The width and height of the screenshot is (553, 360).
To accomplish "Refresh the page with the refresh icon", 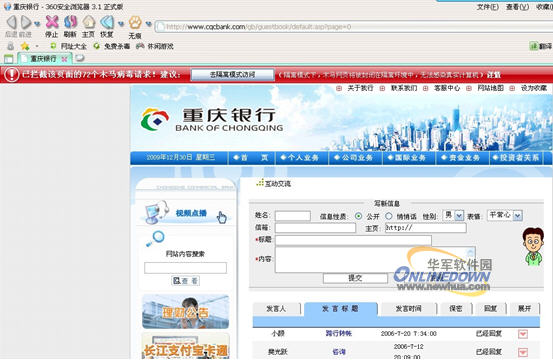I will tap(71, 22).
